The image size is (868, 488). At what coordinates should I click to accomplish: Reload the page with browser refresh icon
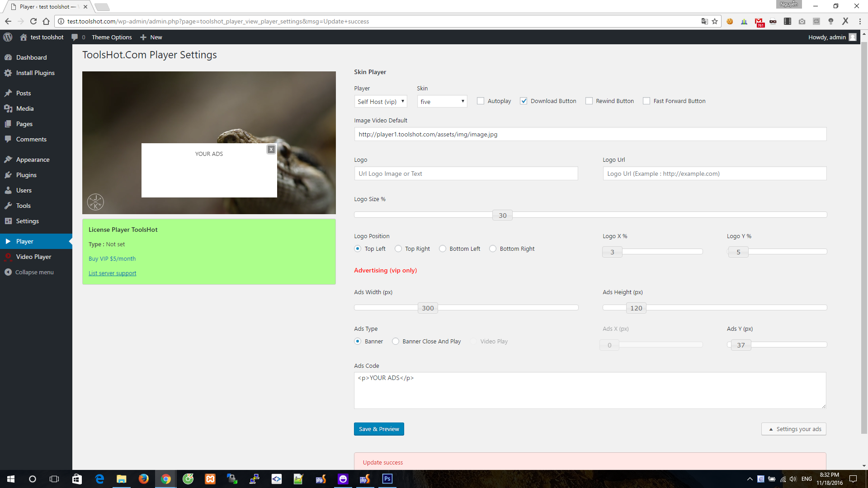[x=33, y=21]
